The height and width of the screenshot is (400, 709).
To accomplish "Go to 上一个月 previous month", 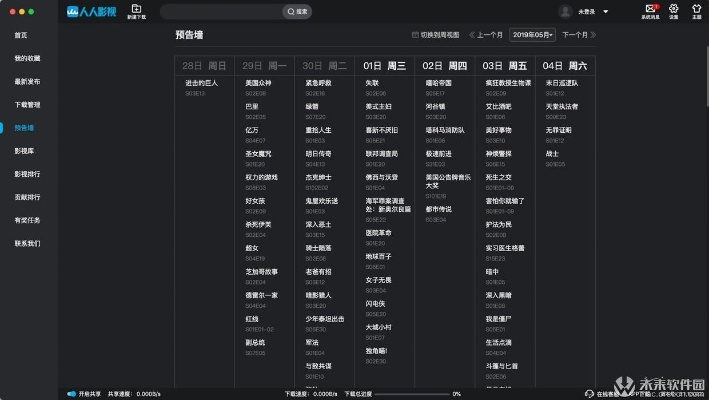I will pos(486,35).
